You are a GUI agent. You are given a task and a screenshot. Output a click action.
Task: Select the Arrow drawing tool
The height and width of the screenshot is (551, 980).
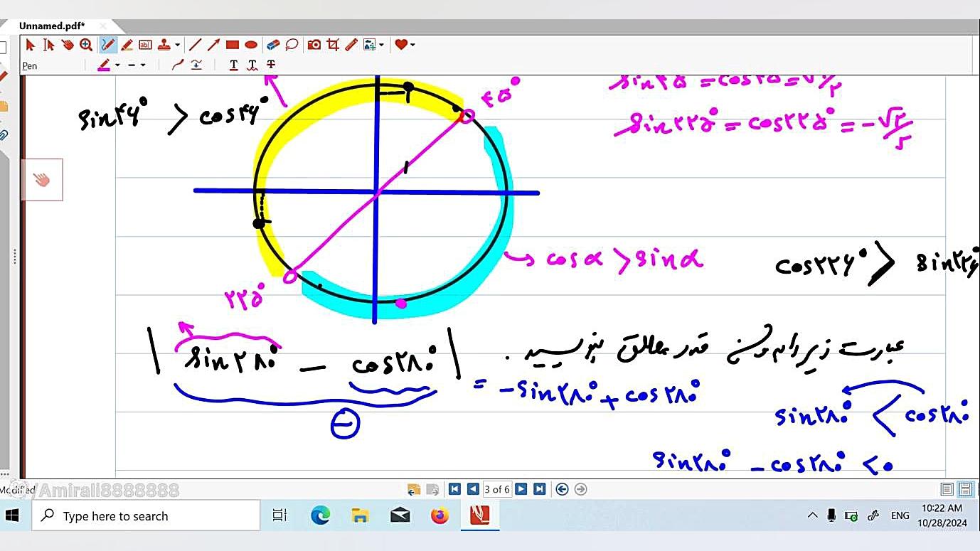click(213, 45)
